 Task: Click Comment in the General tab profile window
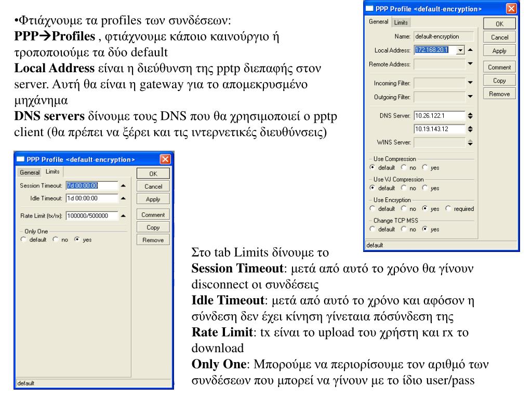click(499, 67)
